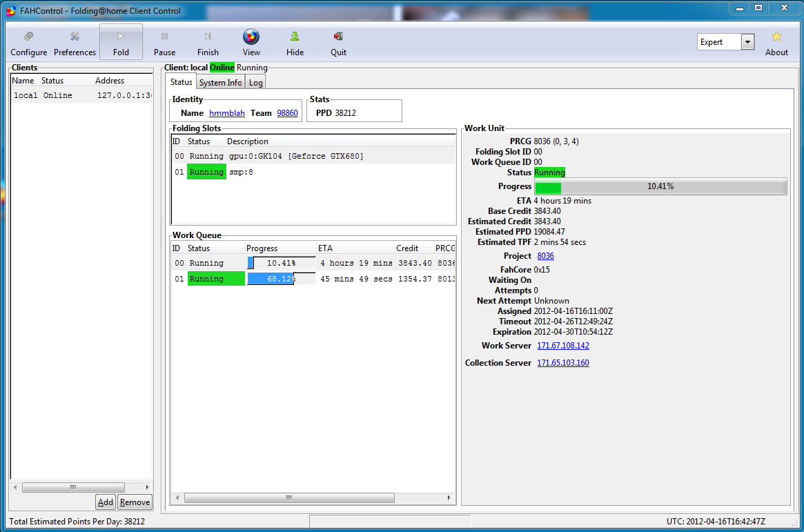Switch to the Log tab
The height and width of the screenshot is (532, 804).
point(255,83)
